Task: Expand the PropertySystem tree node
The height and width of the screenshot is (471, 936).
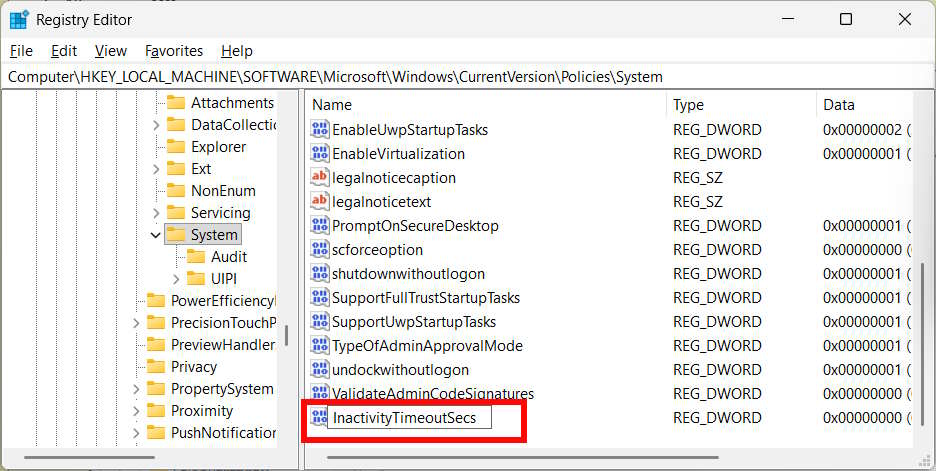Action: point(136,389)
